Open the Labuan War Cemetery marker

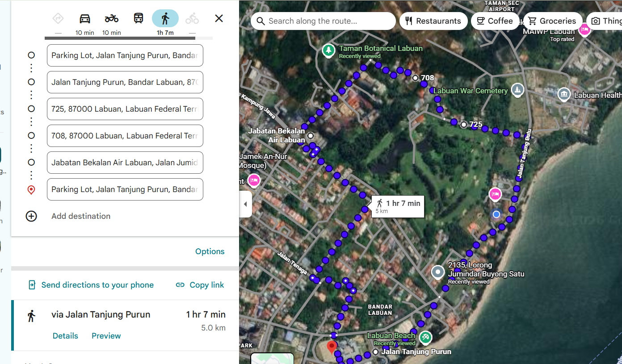click(517, 90)
